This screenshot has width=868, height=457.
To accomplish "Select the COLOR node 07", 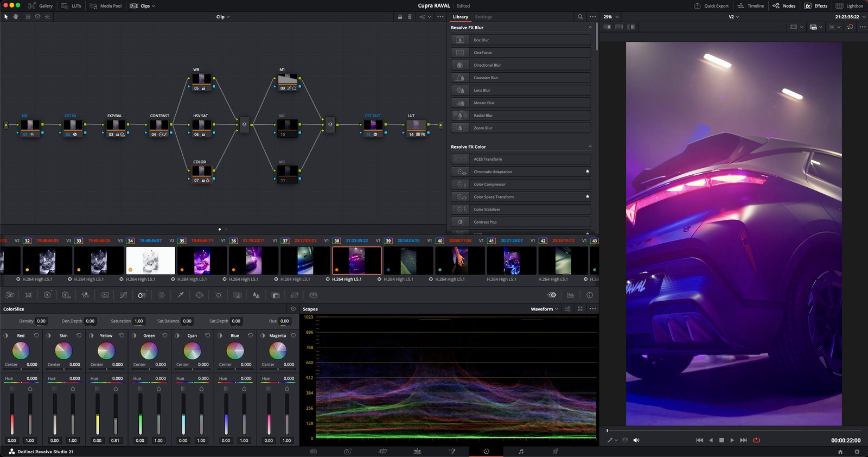I will point(201,174).
